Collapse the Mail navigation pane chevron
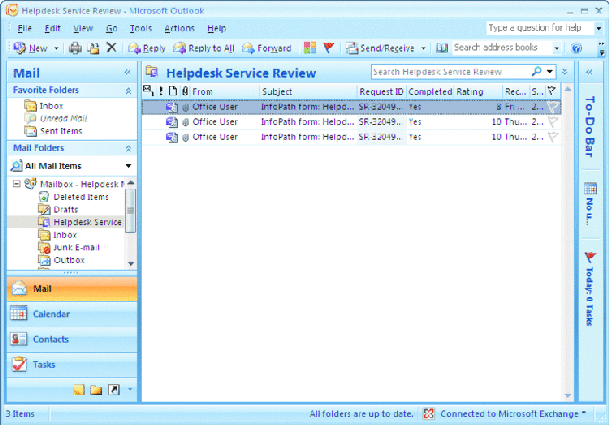 [127, 72]
